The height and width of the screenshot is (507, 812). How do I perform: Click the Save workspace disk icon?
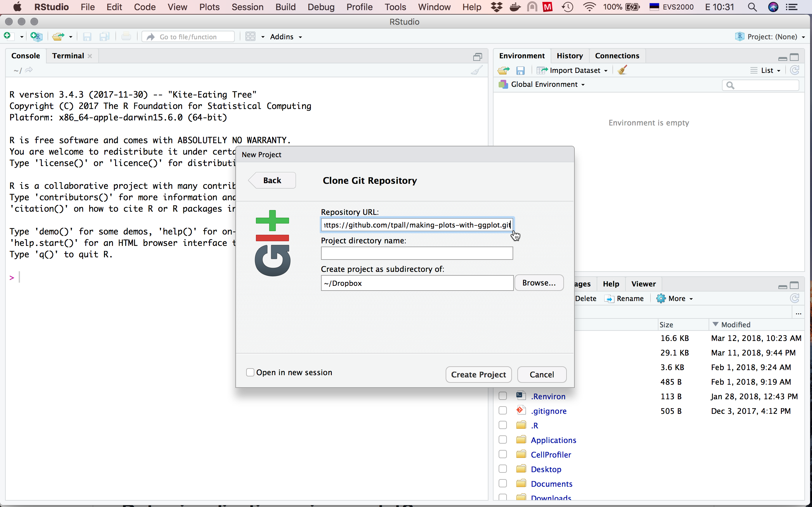(520, 70)
